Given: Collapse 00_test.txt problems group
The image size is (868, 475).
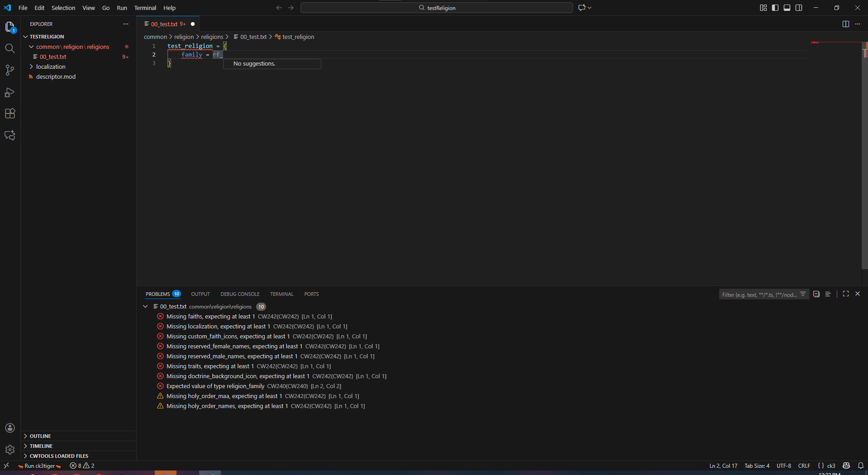Looking at the screenshot, I should [145, 306].
